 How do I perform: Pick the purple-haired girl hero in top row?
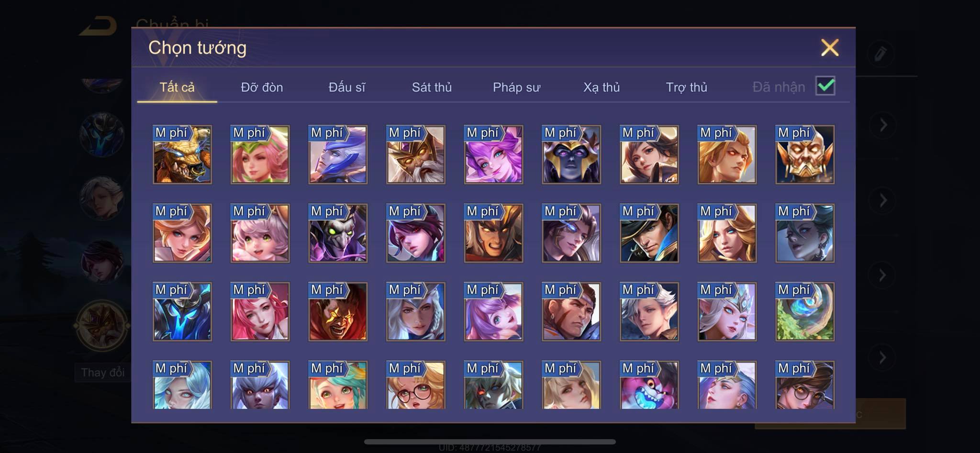493,155
